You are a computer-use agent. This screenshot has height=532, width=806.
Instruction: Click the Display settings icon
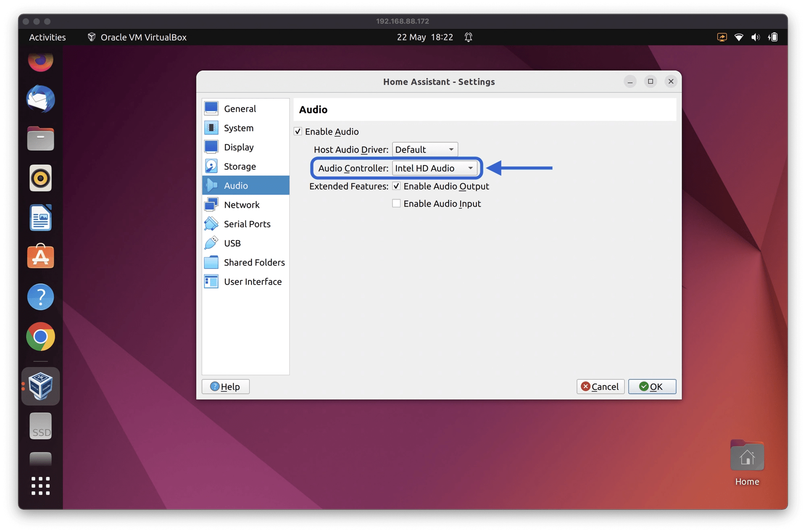click(212, 147)
